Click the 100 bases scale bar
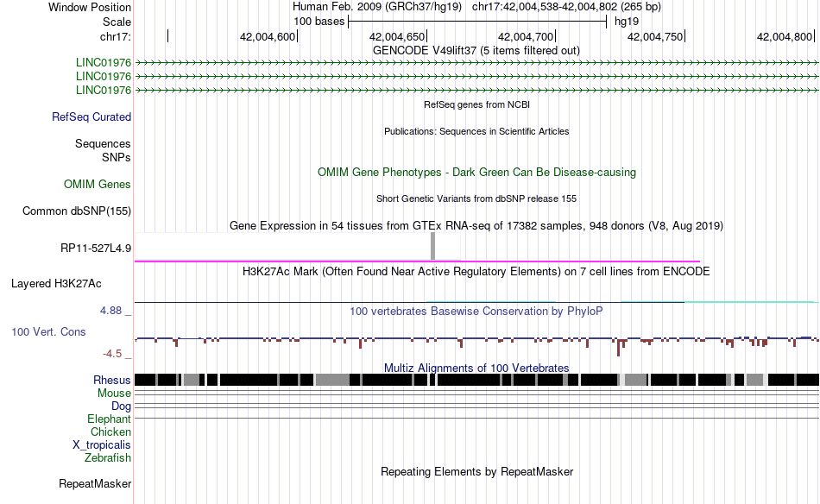820x504 pixels. 477,22
